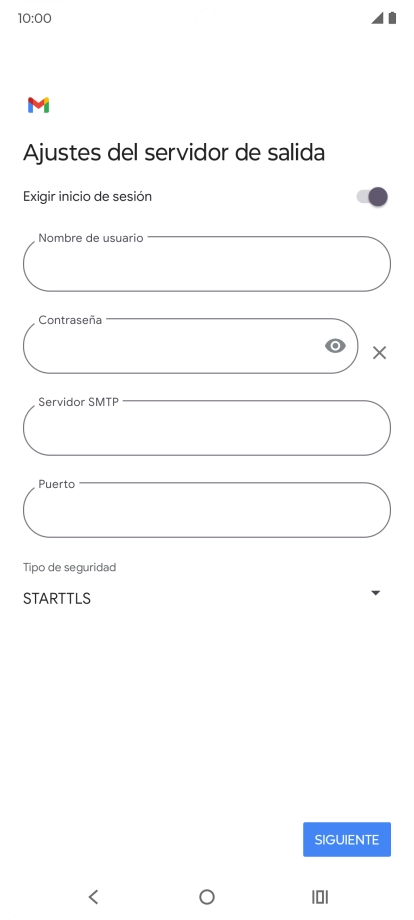Open recent apps navigation icon

pyautogui.click(x=320, y=897)
